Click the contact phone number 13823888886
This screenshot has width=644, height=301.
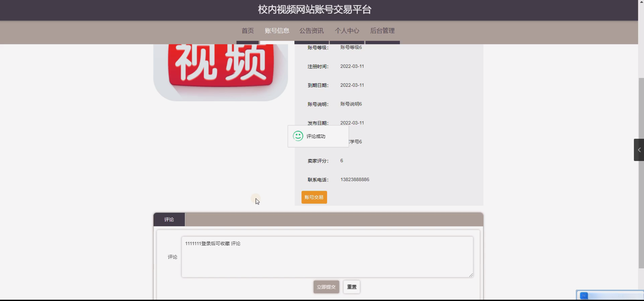click(x=354, y=179)
